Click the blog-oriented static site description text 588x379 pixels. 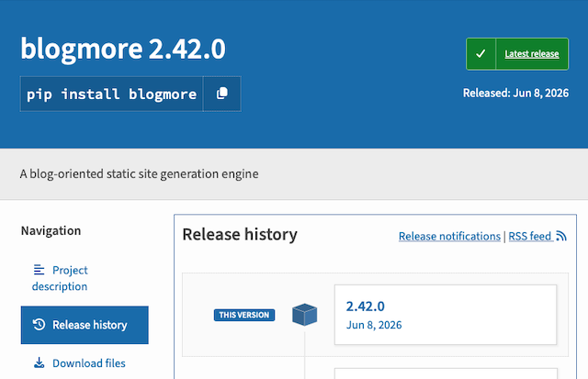click(139, 174)
